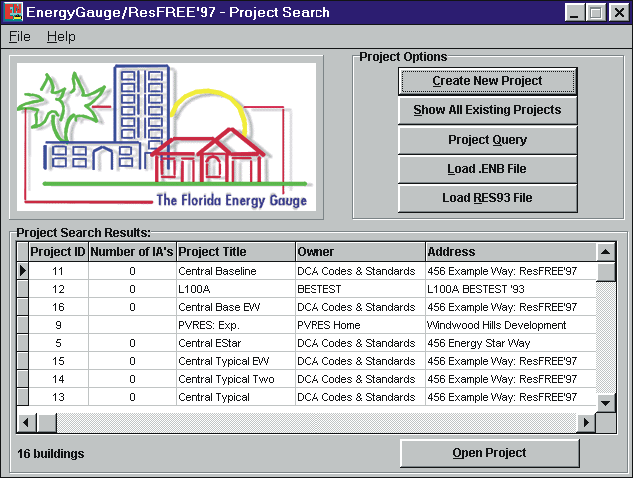Click '456 Energy Star Way' address cell
The image size is (633, 478).
[511, 343]
